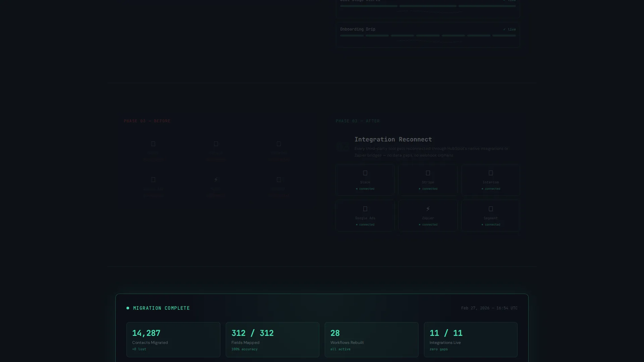Select the "PHASE 03 — BEFORE" label
644x362 pixels.
147,121
